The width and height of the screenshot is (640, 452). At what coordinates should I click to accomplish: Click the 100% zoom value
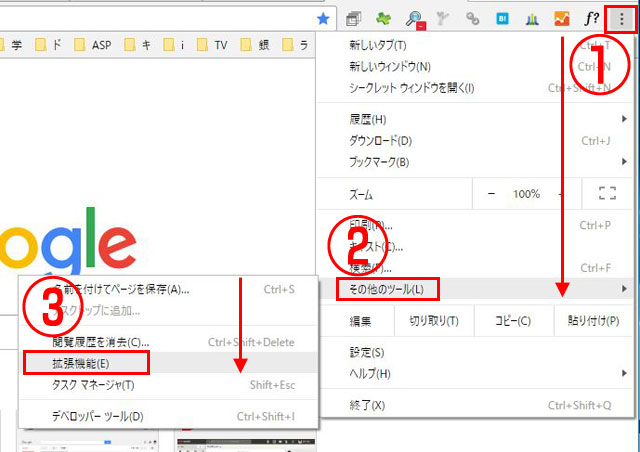(x=526, y=194)
